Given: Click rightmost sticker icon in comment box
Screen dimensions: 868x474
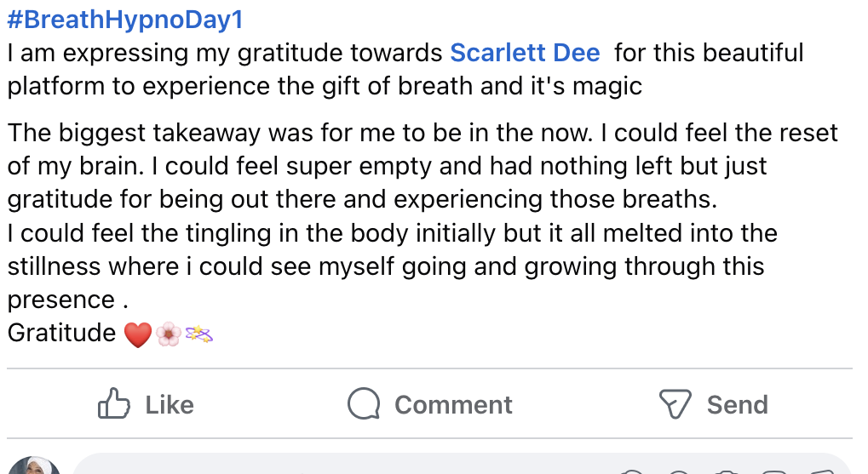Looking at the screenshot, I should coord(821,471).
